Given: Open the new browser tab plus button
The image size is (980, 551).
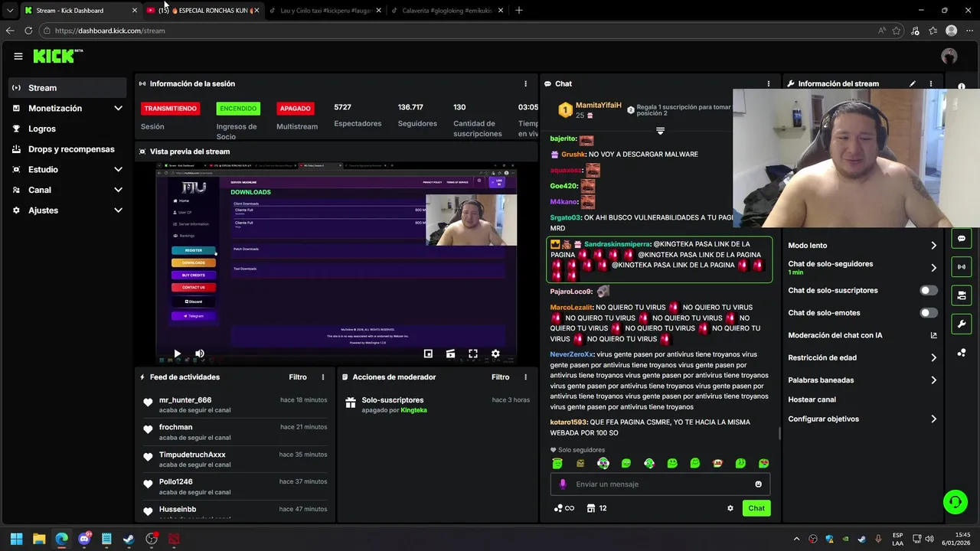Looking at the screenshot, I should (x=519, y=11).
